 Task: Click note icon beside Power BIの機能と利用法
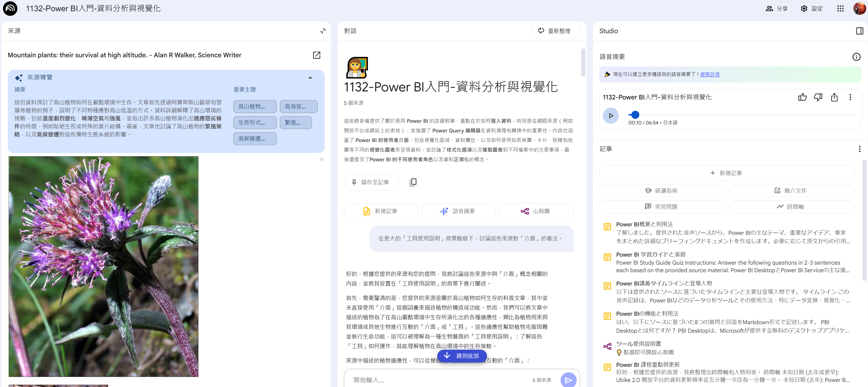(607, 316)
